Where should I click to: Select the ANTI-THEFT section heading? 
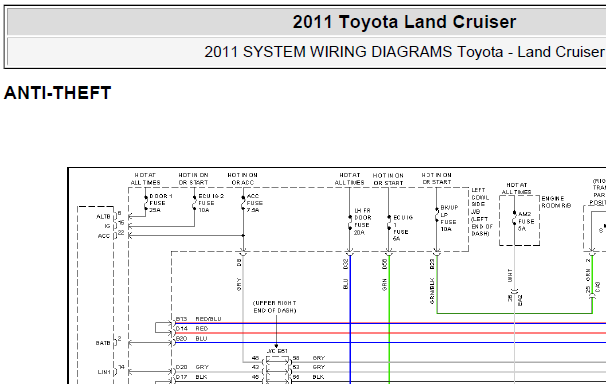(x=58, y=93)
